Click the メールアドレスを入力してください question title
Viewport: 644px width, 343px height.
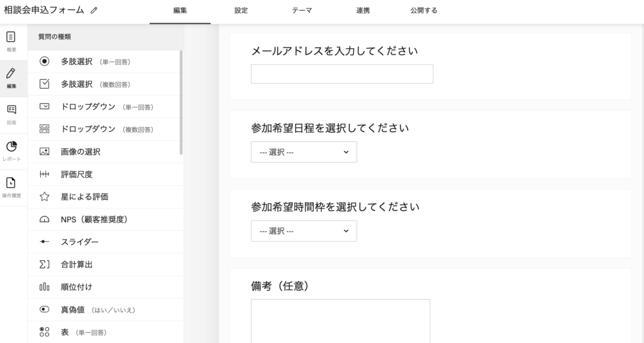point(335,51)
